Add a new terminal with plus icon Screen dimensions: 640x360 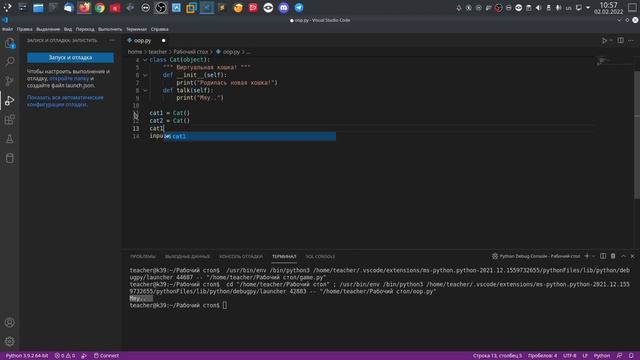tap(587, 256)
